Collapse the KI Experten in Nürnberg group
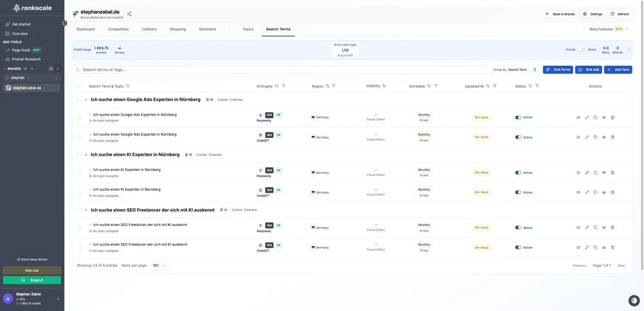Screen dimensions: 644x311 (86, 155)
